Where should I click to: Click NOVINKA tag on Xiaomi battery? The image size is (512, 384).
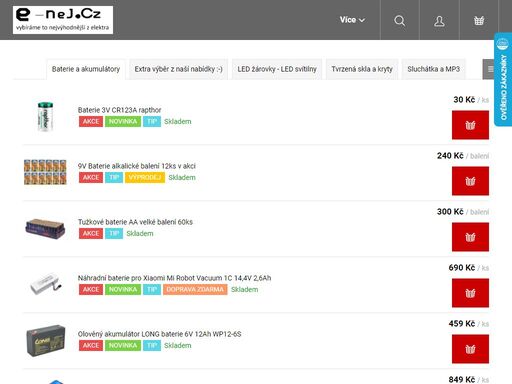(123, 289)
